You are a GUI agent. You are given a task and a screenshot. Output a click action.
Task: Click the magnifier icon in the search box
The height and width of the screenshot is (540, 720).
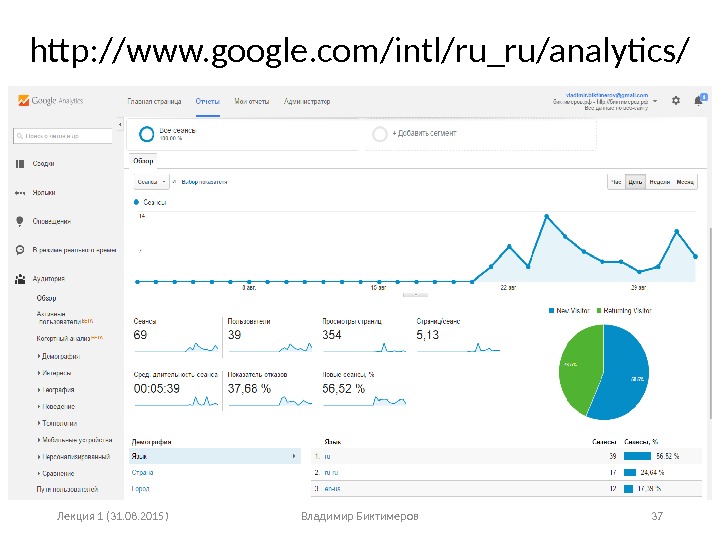click(20, 136)
